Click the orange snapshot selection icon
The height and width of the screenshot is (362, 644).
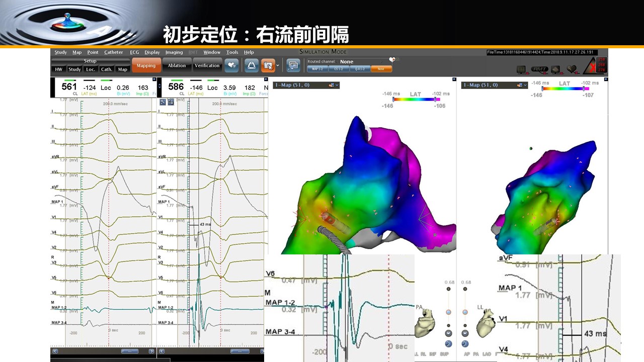268,65
